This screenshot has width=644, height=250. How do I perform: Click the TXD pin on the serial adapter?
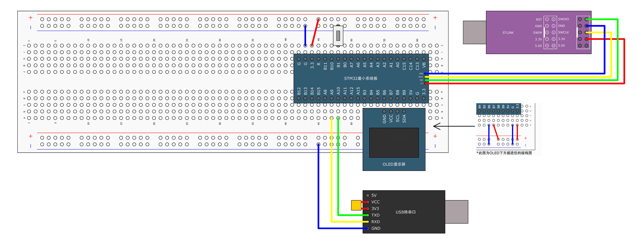(x=368, y=215)
